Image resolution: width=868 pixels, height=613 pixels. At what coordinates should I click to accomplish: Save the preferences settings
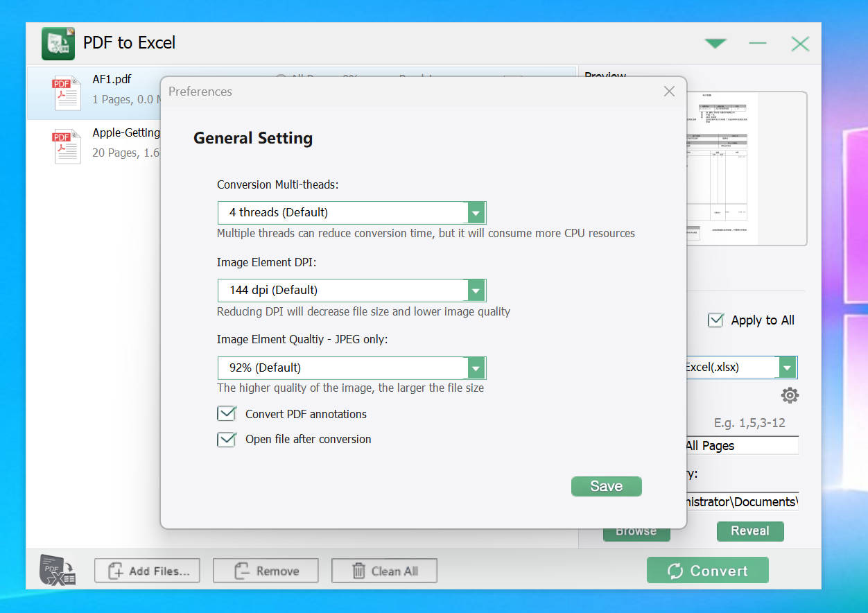click(x=606, y=486)
